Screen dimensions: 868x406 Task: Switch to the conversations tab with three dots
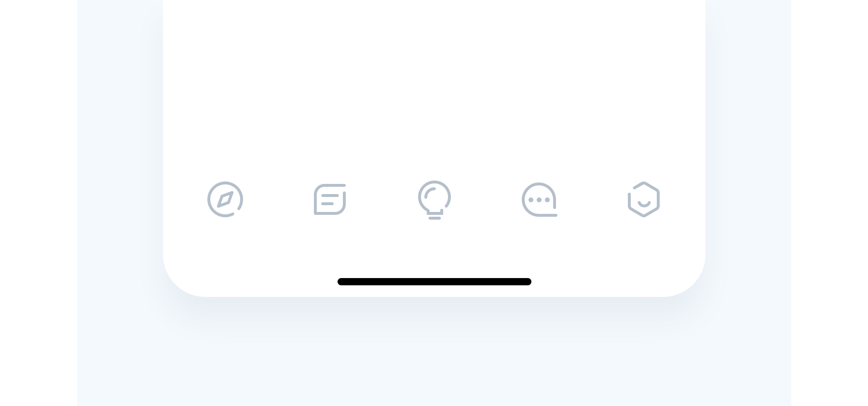[x=539, y=199]
